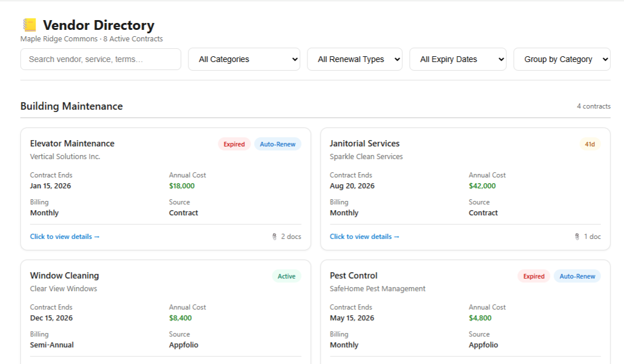Screen dimensions: 624x364
Task: View details for Janitorial Services
Action: pos(364,237)
